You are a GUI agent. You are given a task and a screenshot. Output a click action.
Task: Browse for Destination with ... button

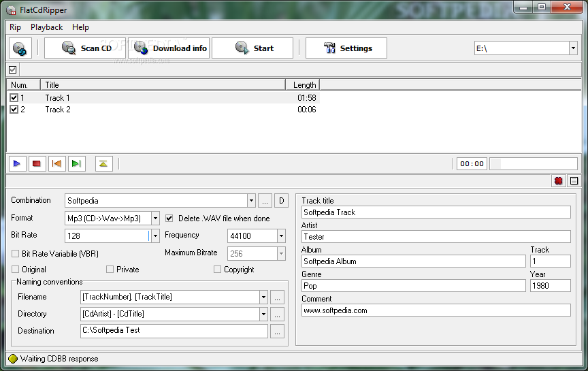(x=277, y=332)
